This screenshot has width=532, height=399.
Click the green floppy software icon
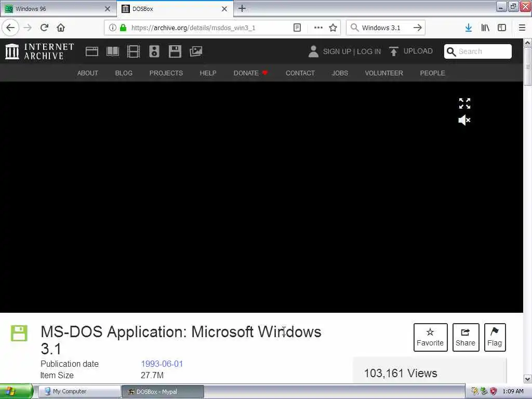(19, 333)
